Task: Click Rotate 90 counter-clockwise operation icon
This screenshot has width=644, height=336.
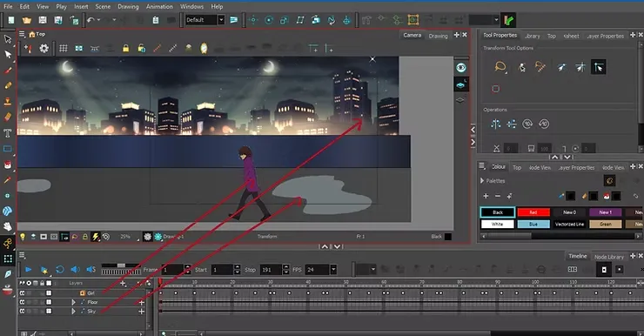Action: pyautogui.click(x=544, y=124)
